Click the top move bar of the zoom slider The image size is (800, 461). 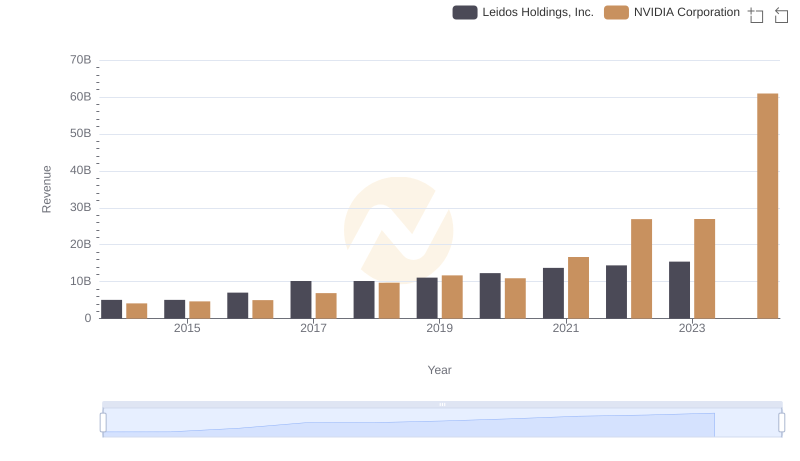click(x=442, y=404)
